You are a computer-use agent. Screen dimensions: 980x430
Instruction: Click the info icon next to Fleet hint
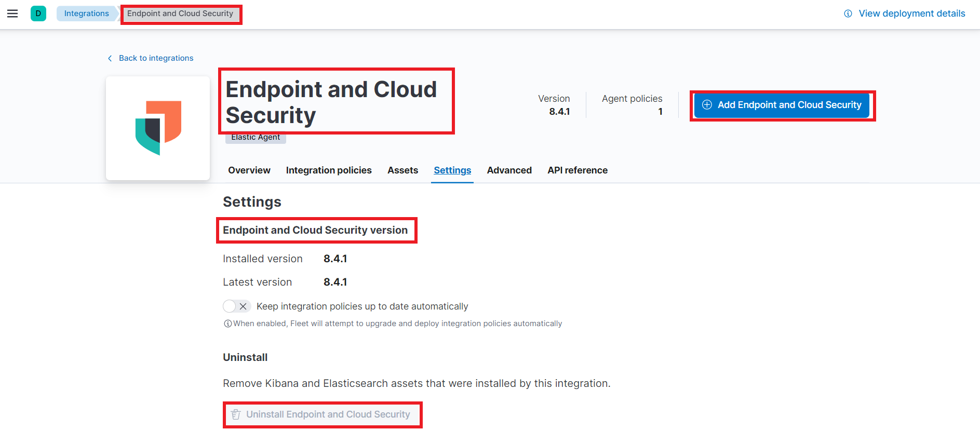coord(227,324)
